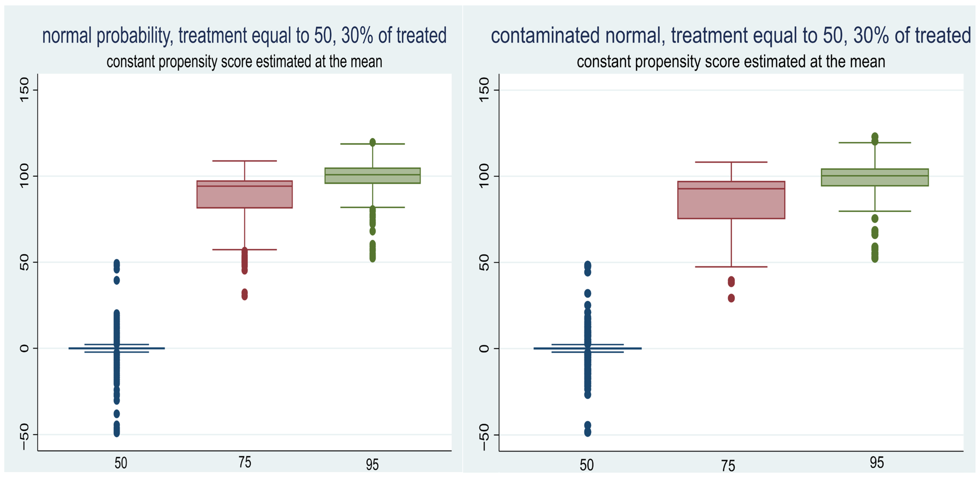Click y-axis label 100 in the right plot
Viewport: 980px width, 478px height.
tap(484, 176)
